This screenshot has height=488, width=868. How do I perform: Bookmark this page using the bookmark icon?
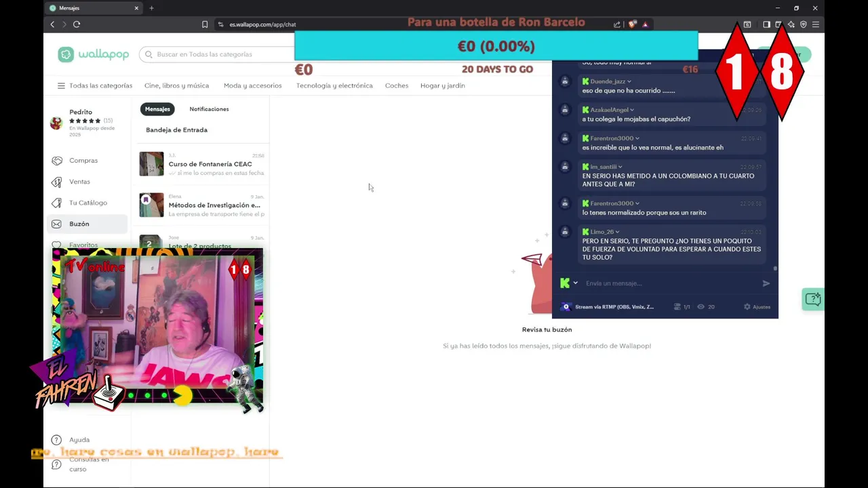pyautogui.click(x=205, y=24)
